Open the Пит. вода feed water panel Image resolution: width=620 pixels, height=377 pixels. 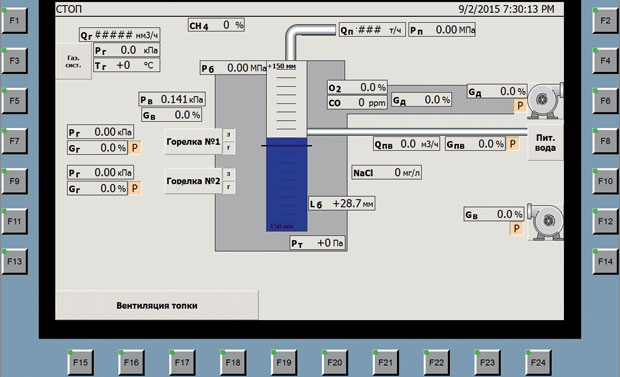pos(545,143)
